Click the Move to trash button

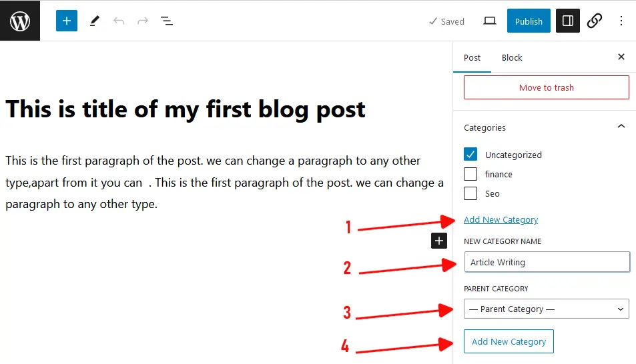(x=546, y=87)
